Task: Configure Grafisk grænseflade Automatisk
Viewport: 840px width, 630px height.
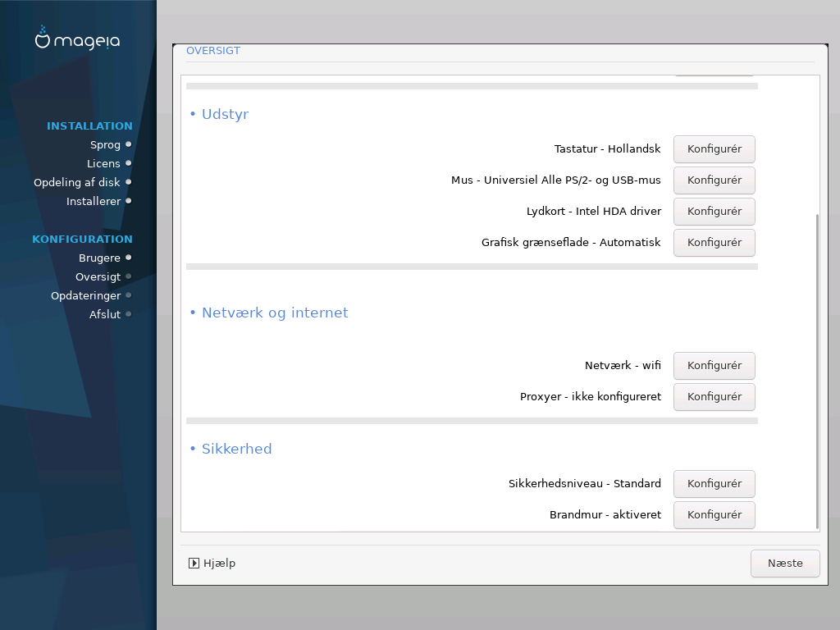Action: (714, 242)
